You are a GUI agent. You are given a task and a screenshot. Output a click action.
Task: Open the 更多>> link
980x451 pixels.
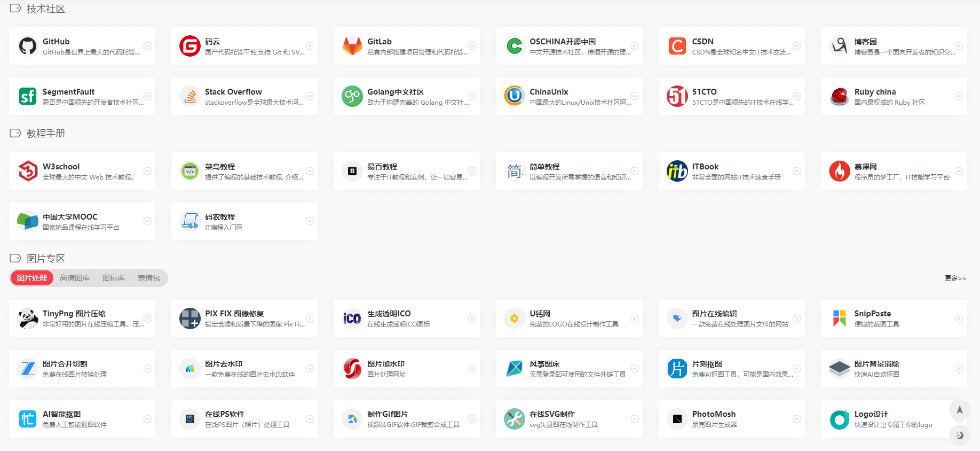[955, 278]
